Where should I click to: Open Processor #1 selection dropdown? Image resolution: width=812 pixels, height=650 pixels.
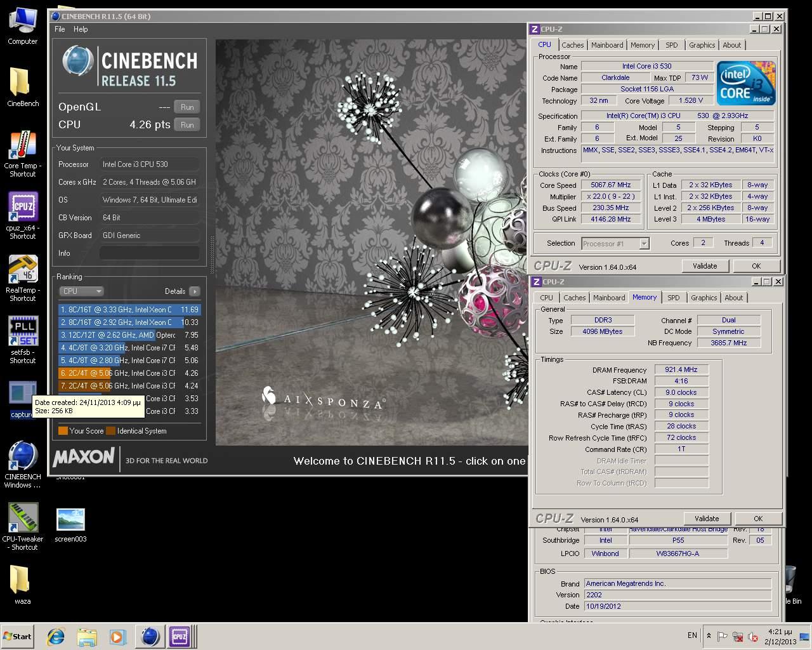tap(615, 243)
